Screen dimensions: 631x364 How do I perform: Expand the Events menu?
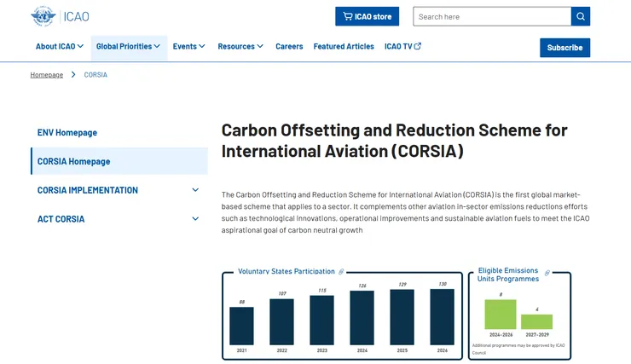coord(188,47)
